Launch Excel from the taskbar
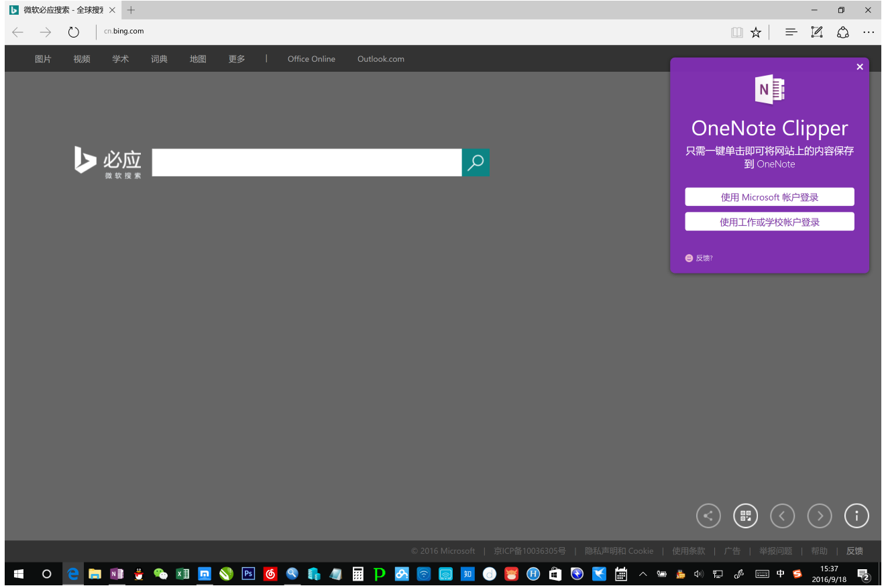 click(182, 574)
